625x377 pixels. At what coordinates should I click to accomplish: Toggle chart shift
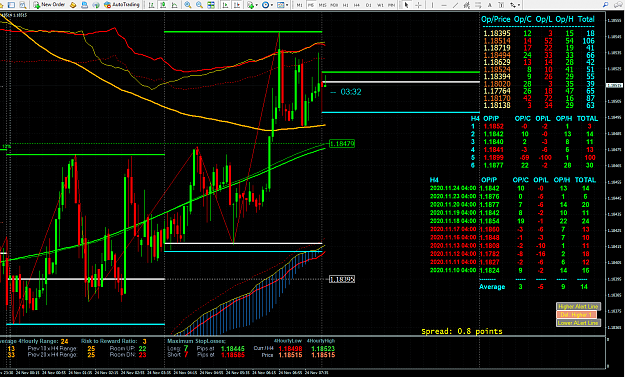237,5
